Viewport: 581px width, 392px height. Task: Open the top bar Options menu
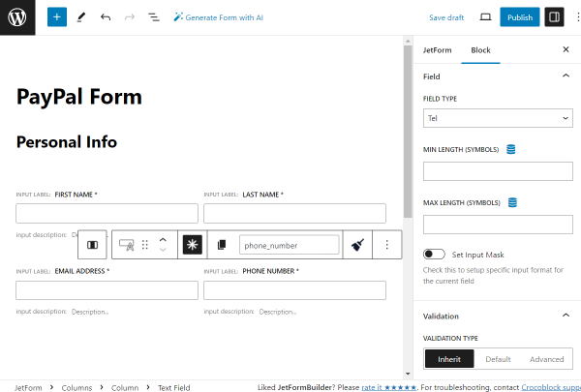(x=577, y=17)
